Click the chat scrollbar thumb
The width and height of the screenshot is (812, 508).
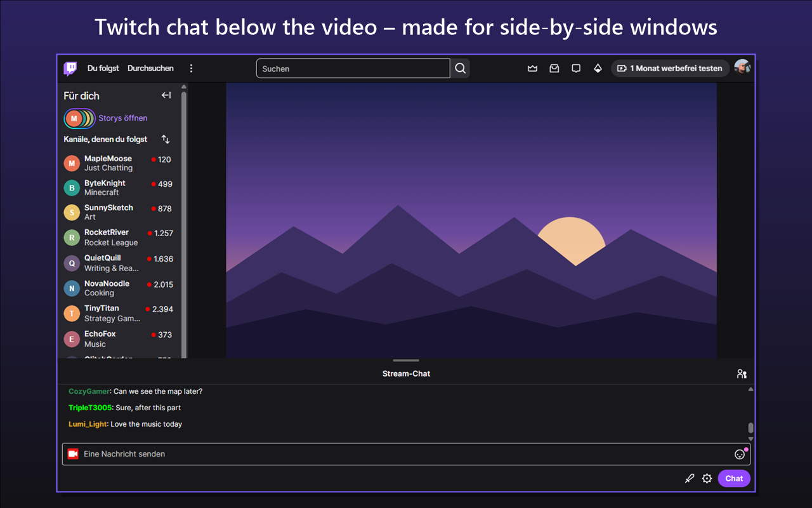tap(751, 428)
